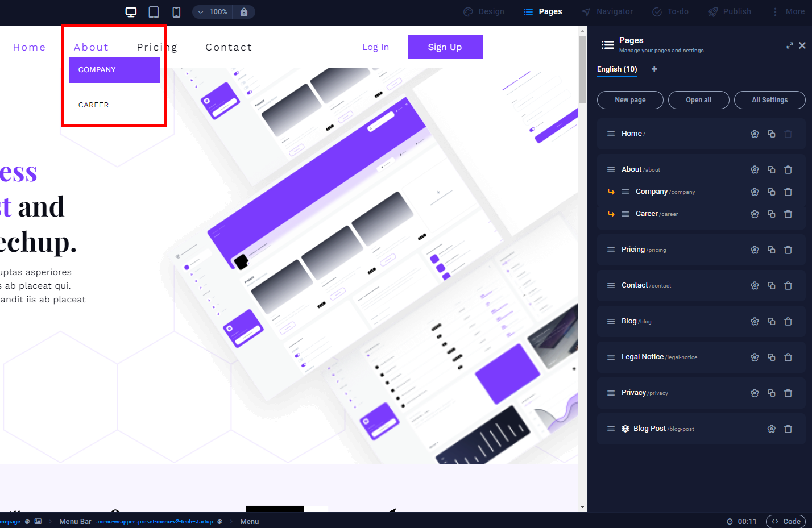812x528 pixels.
Task: Duplicate the About page
Action: coord(771,169)
